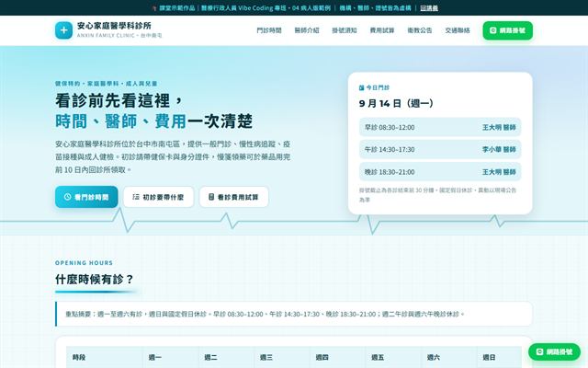Click the calendar icon beside 今日門診
This screenshot has width=588, height=368.
361,87
